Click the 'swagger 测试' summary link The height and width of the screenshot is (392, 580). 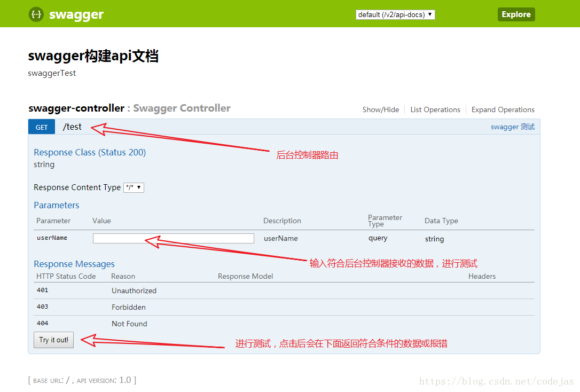tap(513, 127)
